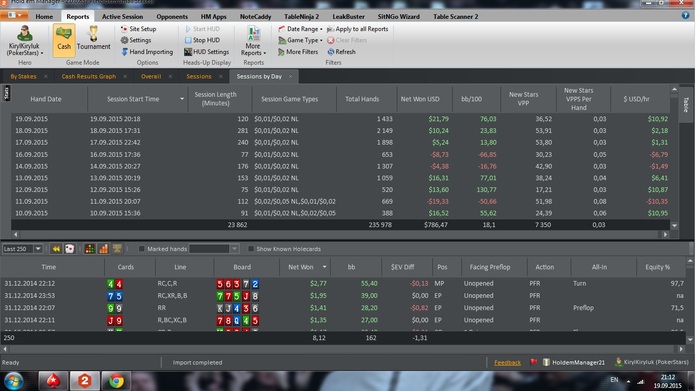The width and height of the screenshot is (700, 391).
Task: Click the colored grid matrix icon
Action: coord(90,249)
